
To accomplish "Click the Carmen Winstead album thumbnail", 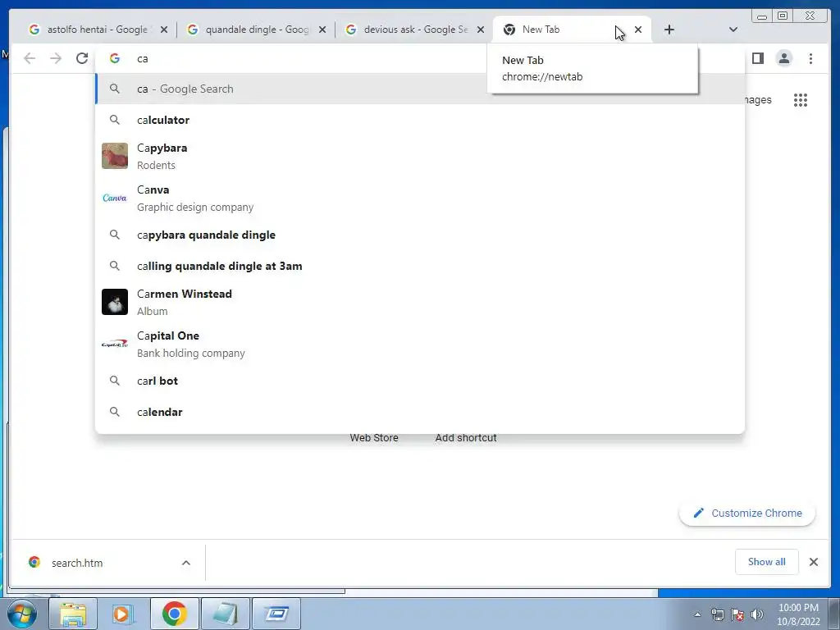I will [x=115, y=302].
